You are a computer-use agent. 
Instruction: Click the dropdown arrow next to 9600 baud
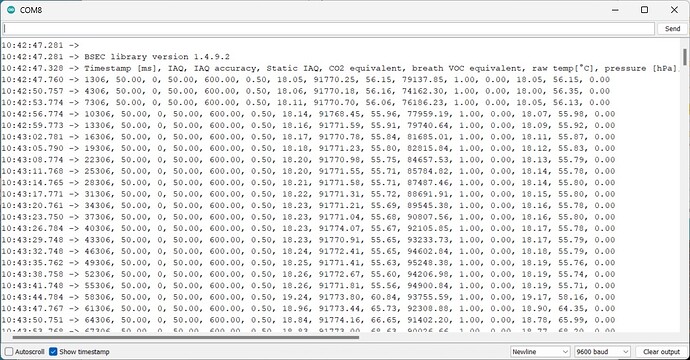tap(625, 352)
